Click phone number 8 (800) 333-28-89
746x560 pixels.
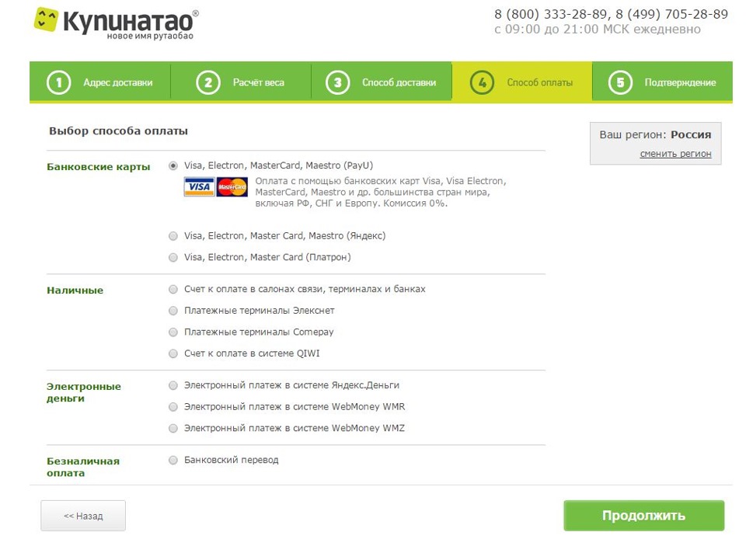pos(550,14)
